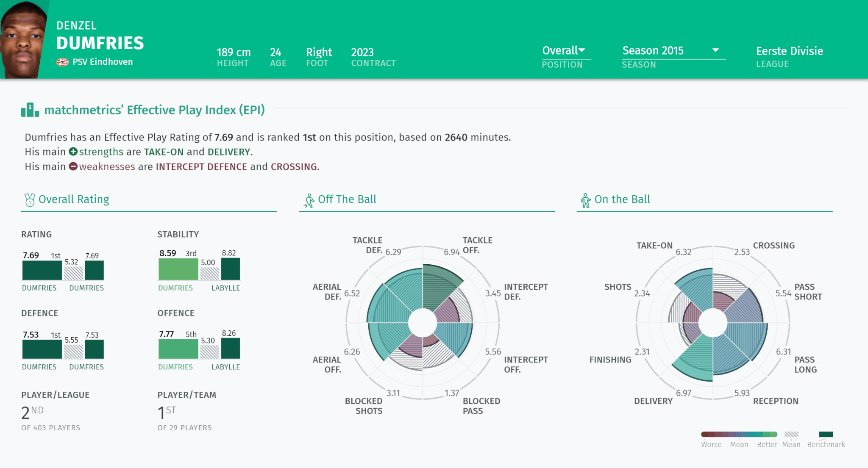Click the TACKLE DEF. label on radar
This screenshot has height=468, width=868.
pyautogui.click(x=367, y=245)
